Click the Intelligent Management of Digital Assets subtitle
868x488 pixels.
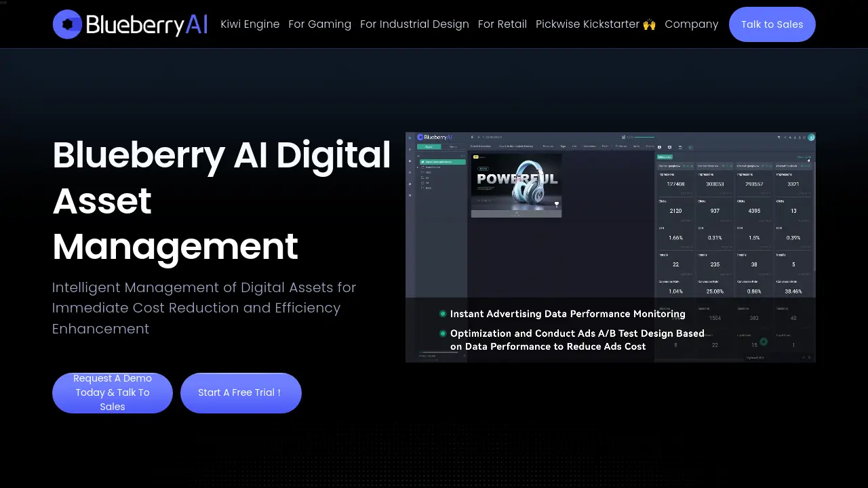click(204, 308)
